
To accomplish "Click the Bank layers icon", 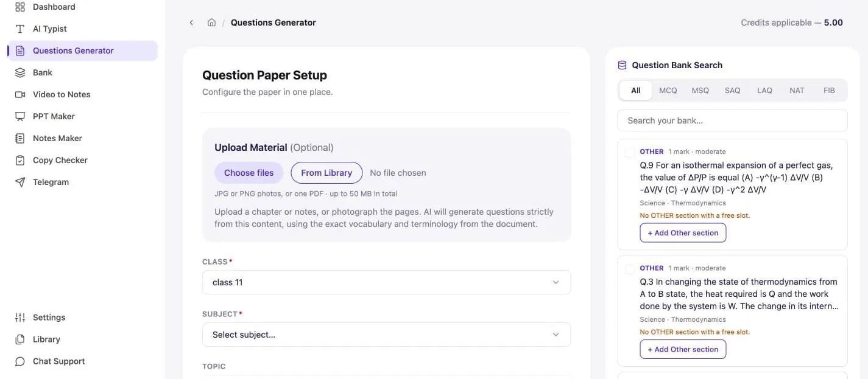I will tap(20, 72).
